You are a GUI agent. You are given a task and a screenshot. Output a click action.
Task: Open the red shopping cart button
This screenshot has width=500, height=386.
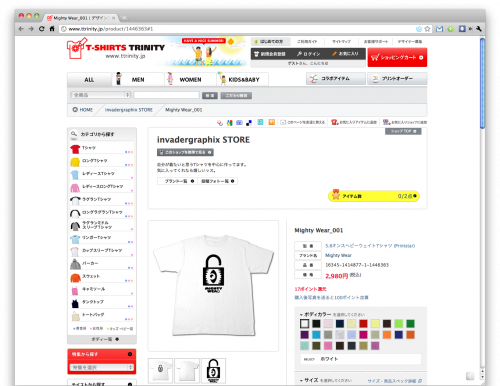coord(397,57)
